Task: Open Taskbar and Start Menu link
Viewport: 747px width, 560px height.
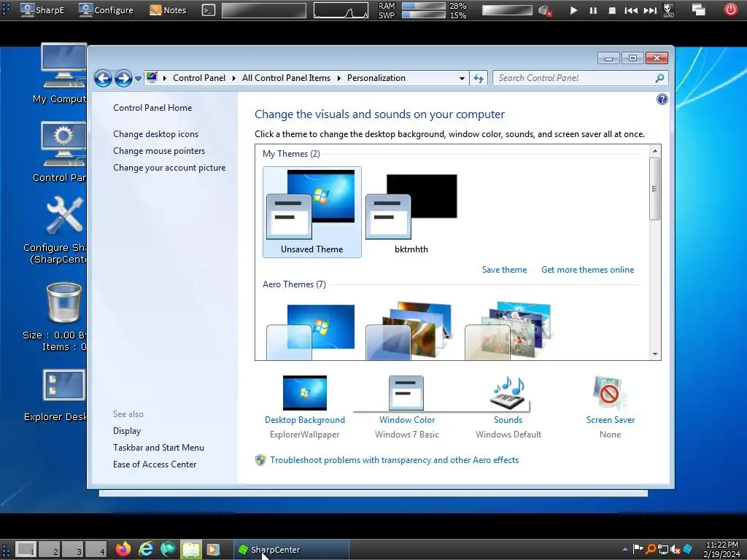Action: [x=158, y=447]
